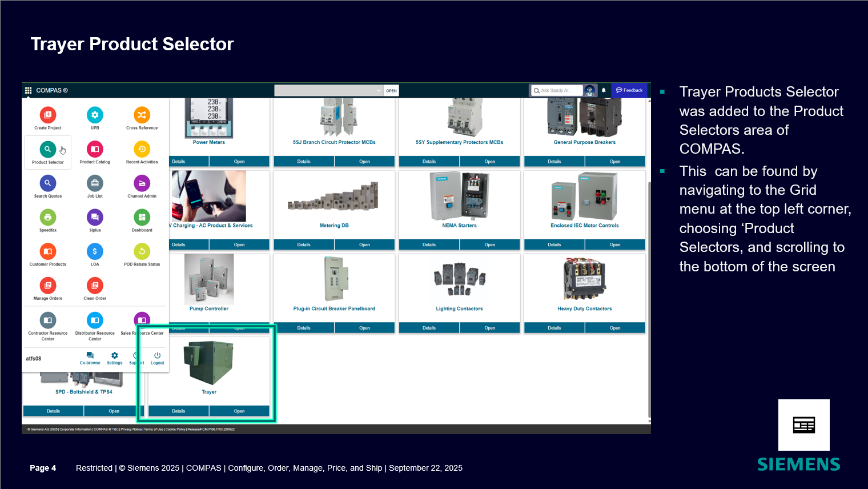The height and width of the screenshot is (489, 868).
Task: Select the Clean Order icon
Action: 95,285
